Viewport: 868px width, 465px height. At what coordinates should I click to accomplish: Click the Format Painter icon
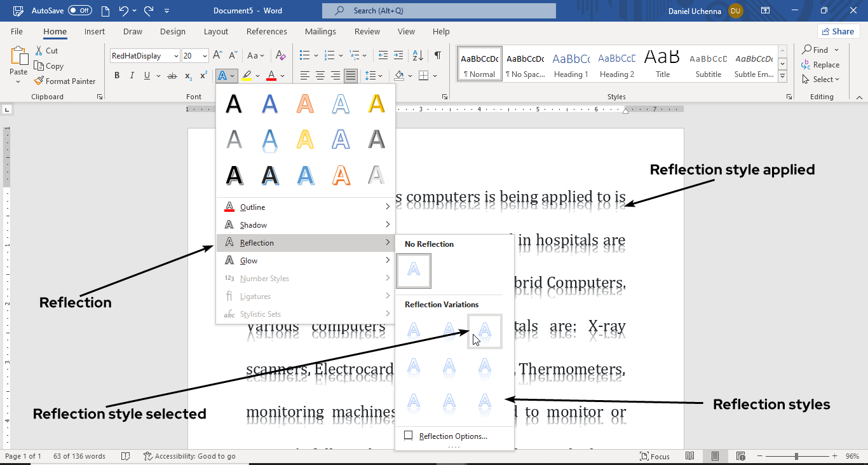click(x=39, y=81)
